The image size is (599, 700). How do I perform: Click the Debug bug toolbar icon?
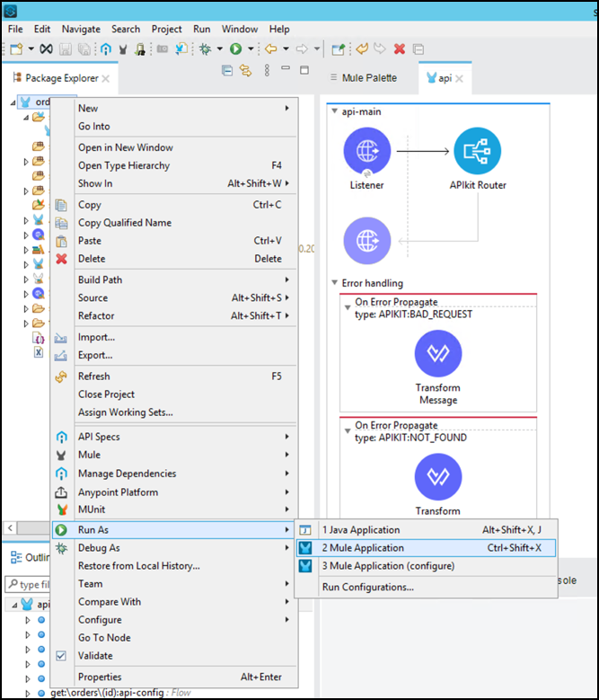205,49
